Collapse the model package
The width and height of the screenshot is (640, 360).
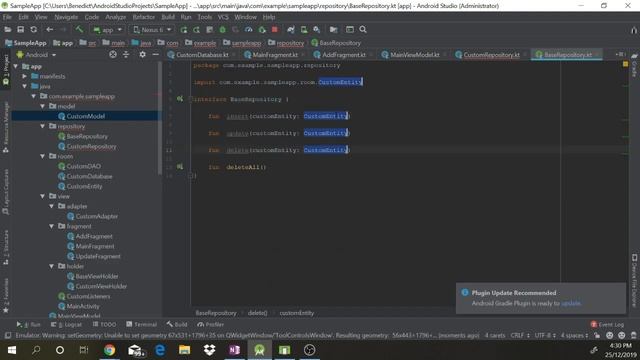(x=42, y=106)
